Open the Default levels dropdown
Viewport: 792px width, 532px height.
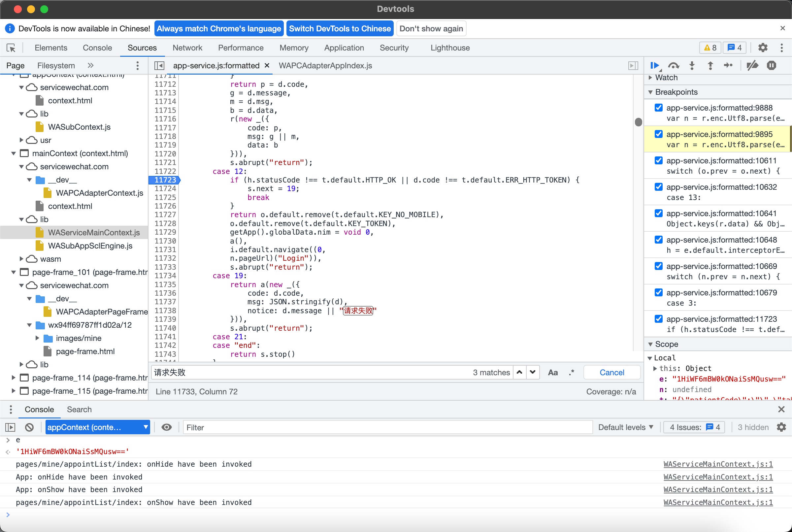(625, 427)
